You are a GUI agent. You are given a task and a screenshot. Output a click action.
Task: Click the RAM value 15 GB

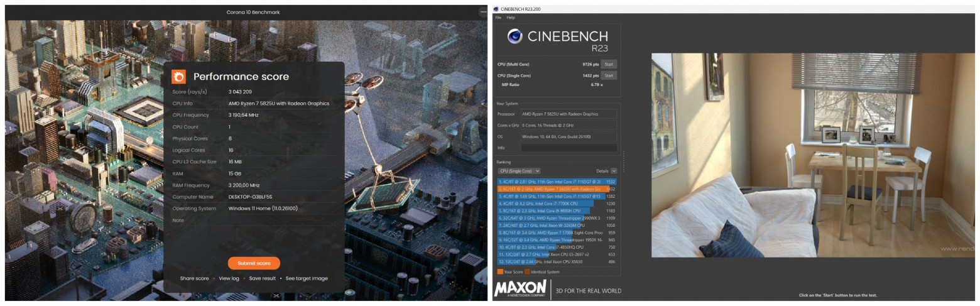point(235,173)
